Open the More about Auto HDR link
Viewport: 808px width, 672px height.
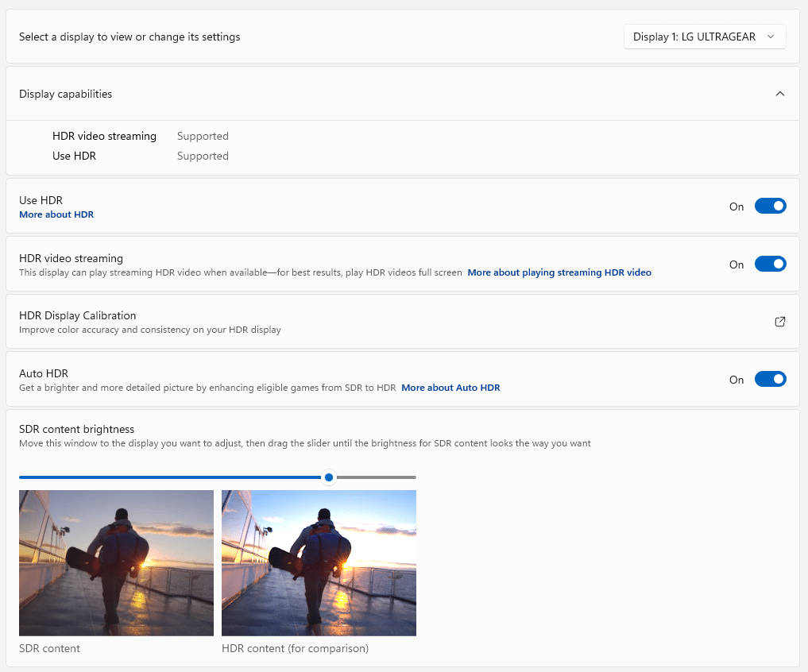tap(450, 388)
